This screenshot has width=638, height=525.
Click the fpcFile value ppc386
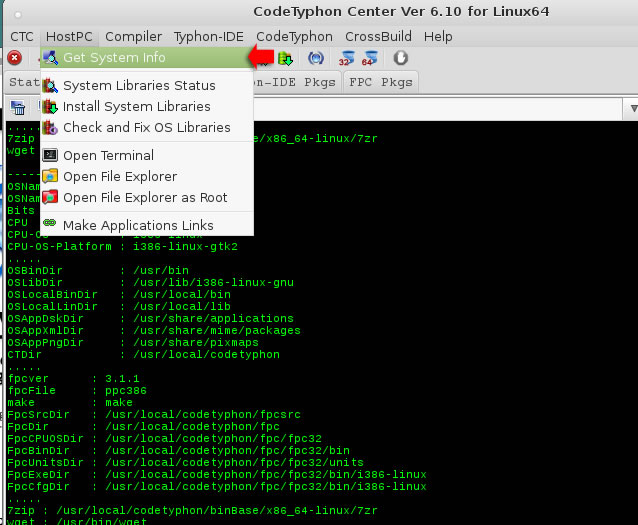(126, 391)
